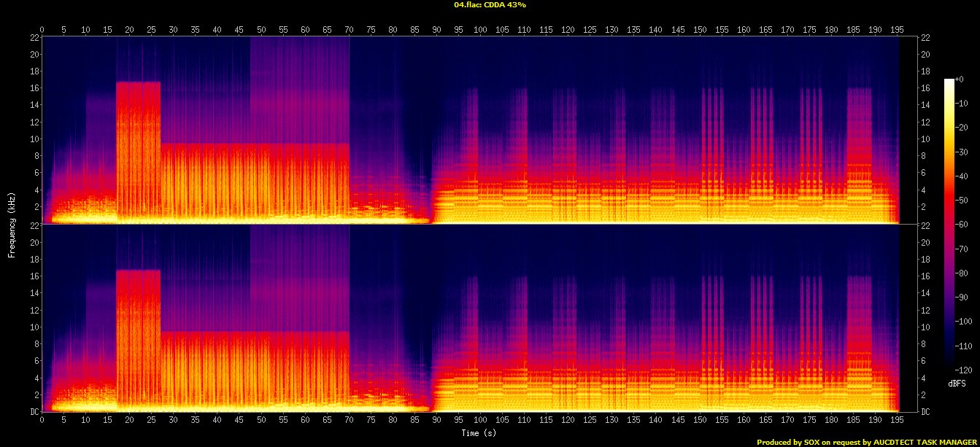Screen dimensions: 980x447
Task: Click the 'Time (s)' axis label
Action: [477, 433]
